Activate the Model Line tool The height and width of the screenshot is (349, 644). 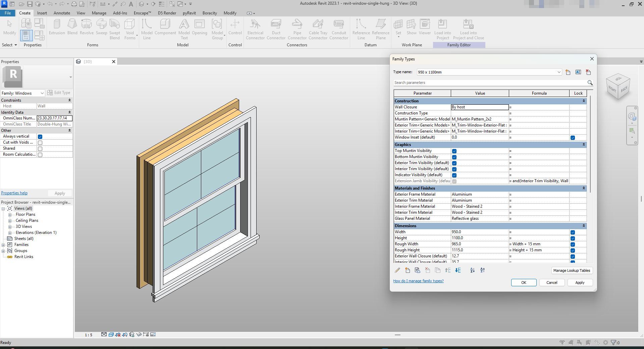[147, 30]
